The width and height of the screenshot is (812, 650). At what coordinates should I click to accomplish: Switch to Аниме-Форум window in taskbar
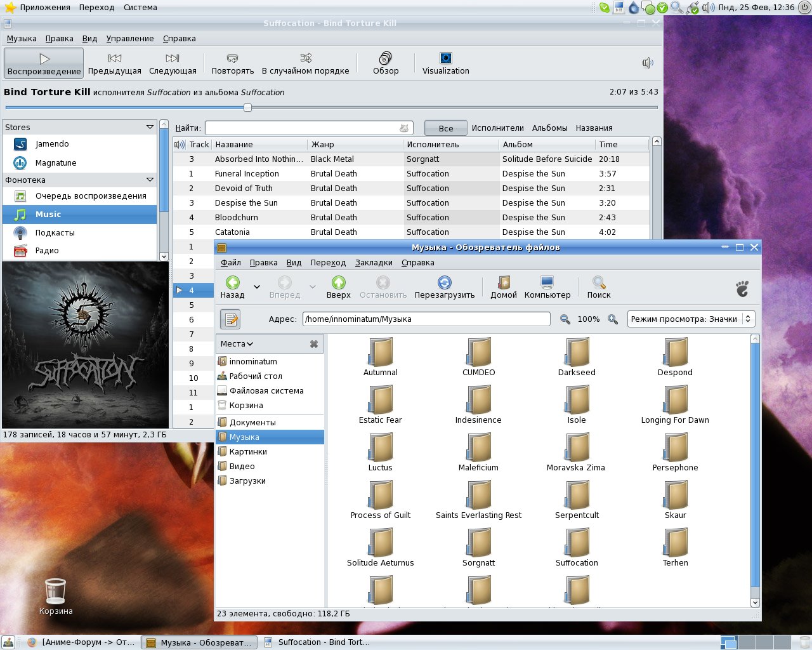[x=82, y=642]
